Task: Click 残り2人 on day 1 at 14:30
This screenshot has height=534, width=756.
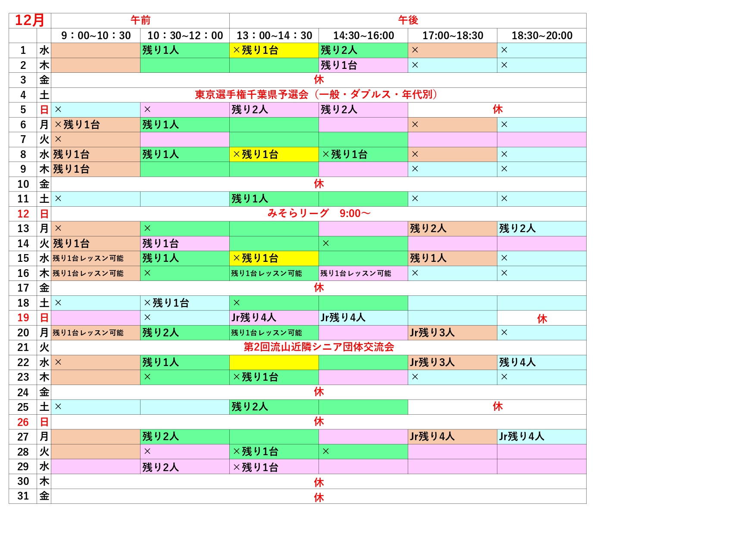Action: (x=339, y=50)
